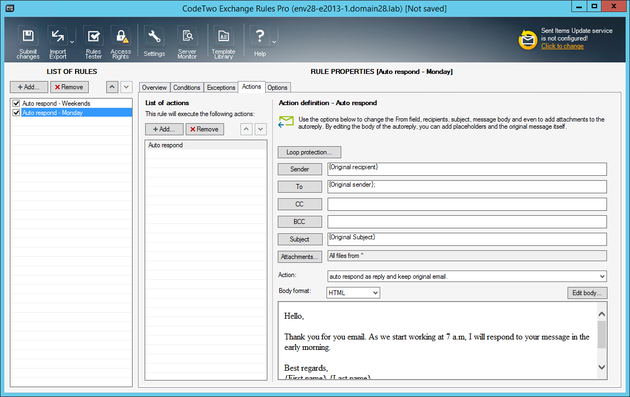This screenshot has height=397, width=630.
Task: Click the Sender button
Action: pyautogui.click(x=300, y=169)
